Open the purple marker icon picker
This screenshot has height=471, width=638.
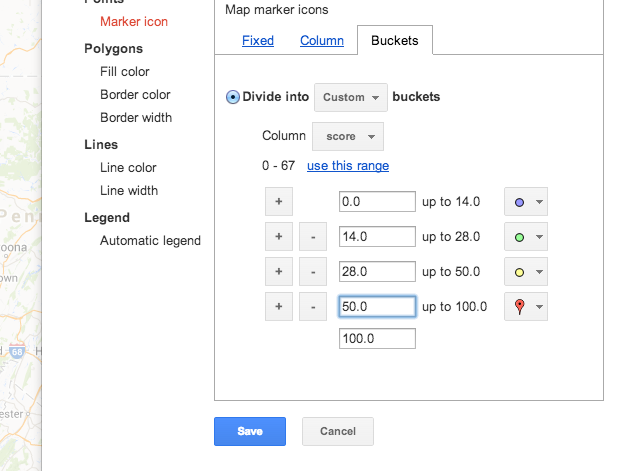[526, 202]
